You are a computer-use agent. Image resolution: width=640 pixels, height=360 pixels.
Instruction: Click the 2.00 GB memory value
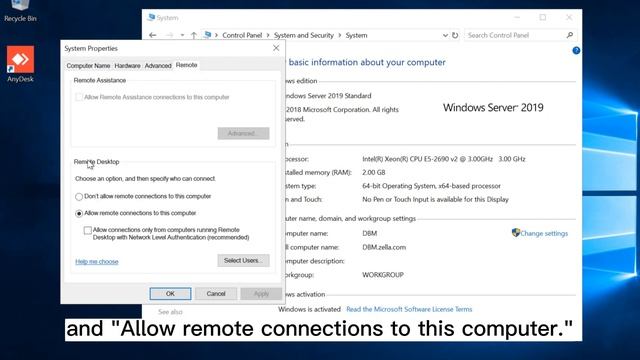(373, 173)
